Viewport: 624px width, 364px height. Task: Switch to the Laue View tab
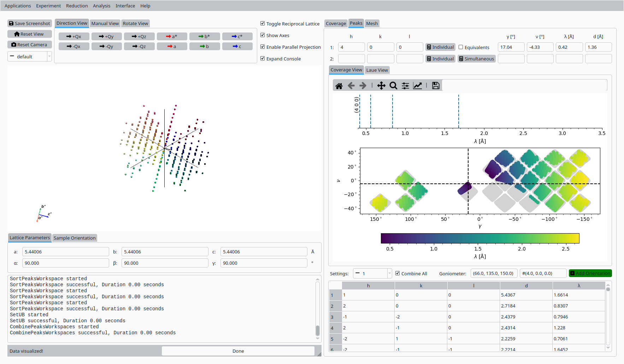point(377,70)
